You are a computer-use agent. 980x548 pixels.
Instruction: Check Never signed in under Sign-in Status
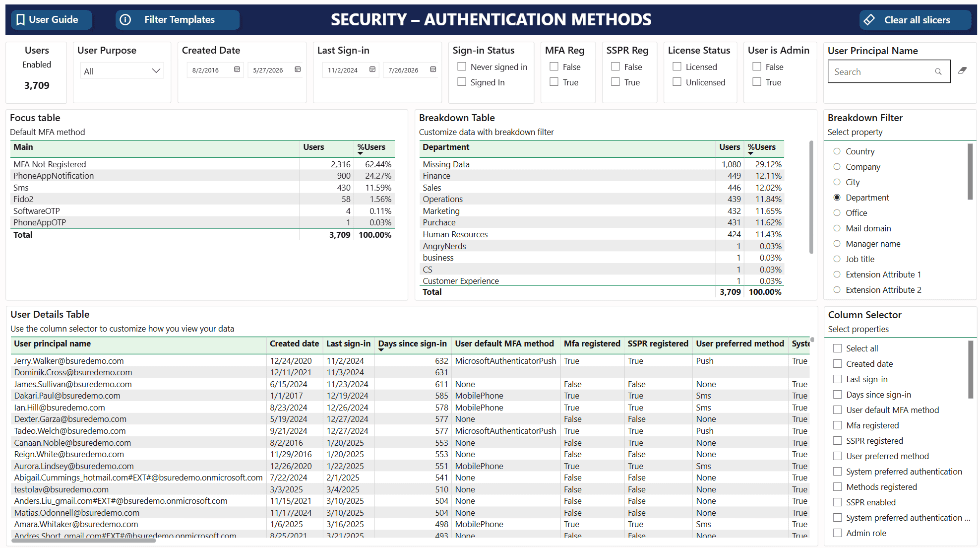coord(462,67)
